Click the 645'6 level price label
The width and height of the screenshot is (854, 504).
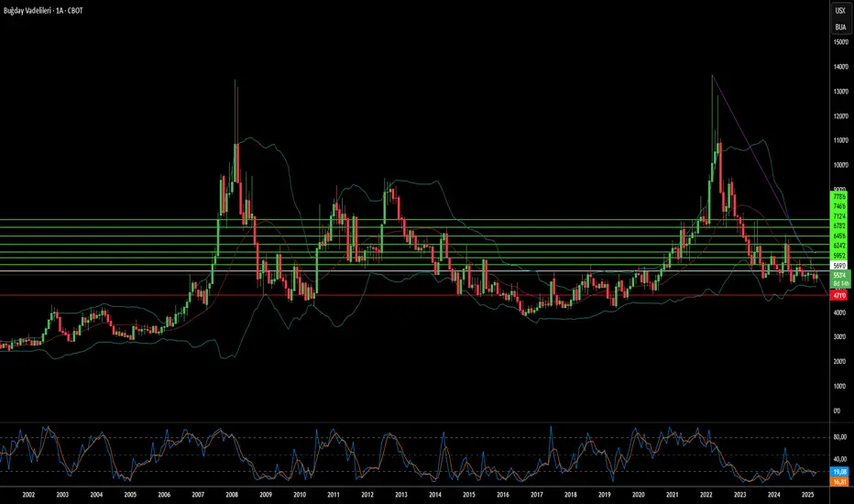838,236
